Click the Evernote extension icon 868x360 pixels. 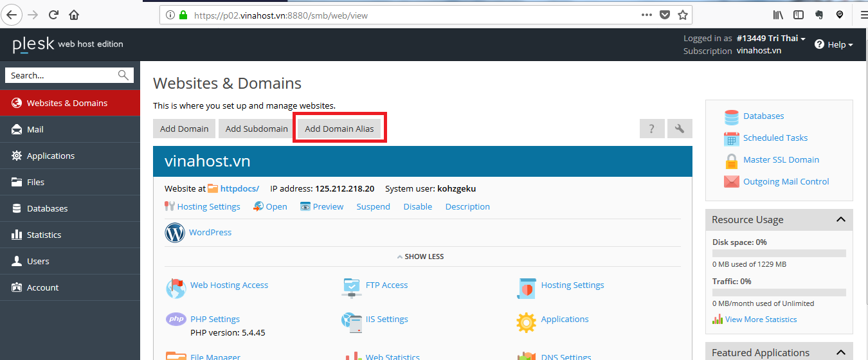[818, 14]
